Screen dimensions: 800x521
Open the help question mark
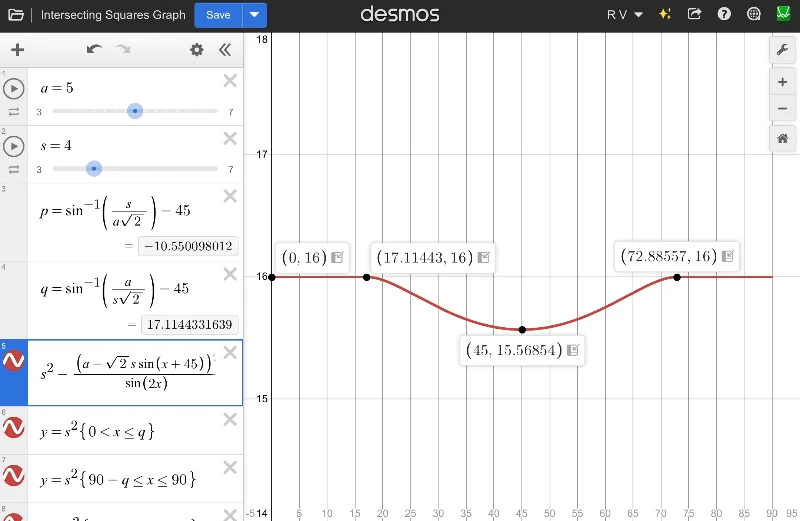(724, 15)
